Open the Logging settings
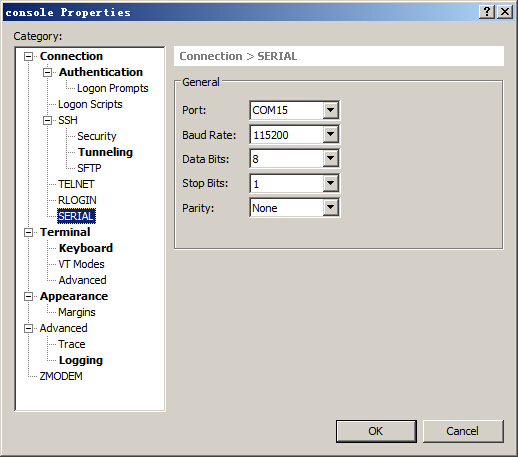 coord(81,360)
